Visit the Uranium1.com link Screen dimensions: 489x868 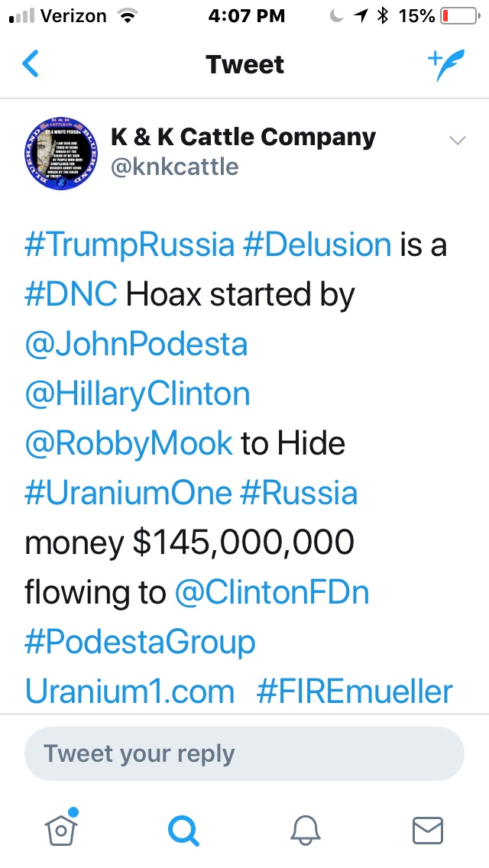130,691
